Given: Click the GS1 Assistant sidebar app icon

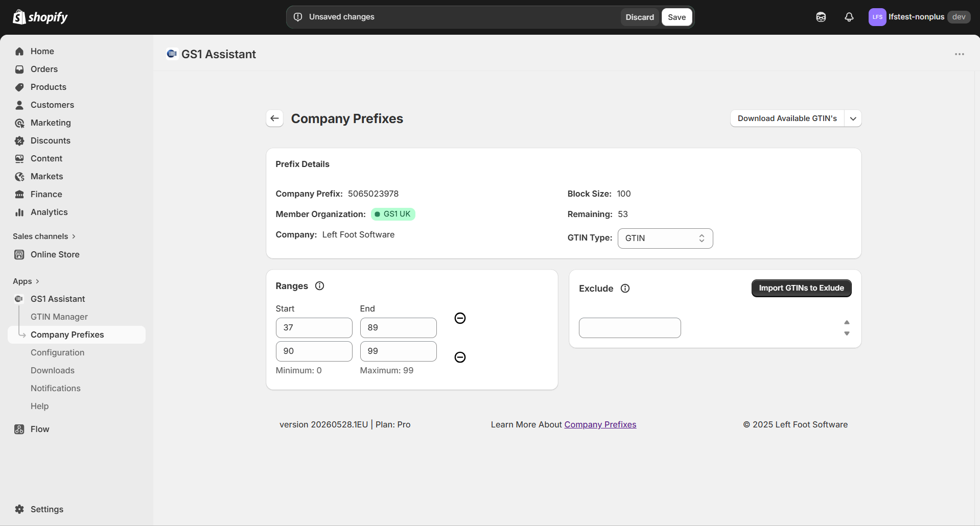Looking at the screenshot, I should coord(19,299).
